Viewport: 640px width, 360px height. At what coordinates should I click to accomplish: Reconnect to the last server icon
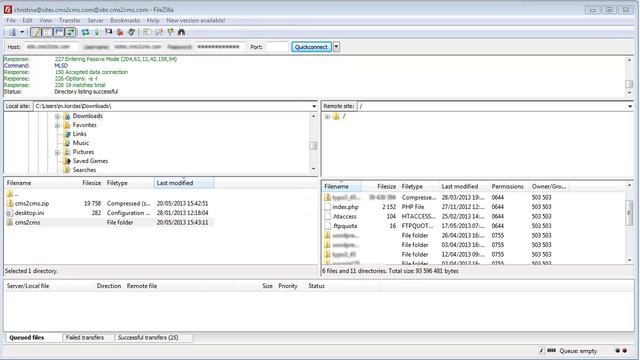click(x=131, y=32)
